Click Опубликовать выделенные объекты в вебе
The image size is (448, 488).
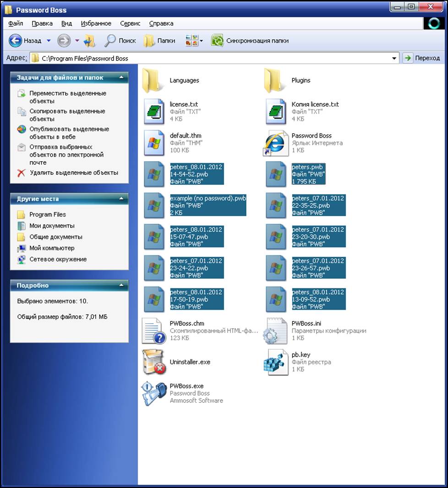[69, 133]
